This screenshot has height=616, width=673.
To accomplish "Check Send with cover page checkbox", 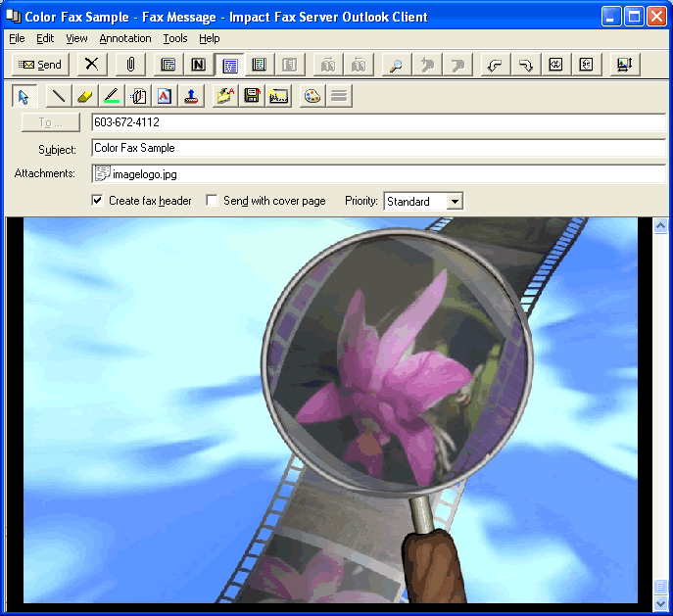I will [x=212, y=201].
